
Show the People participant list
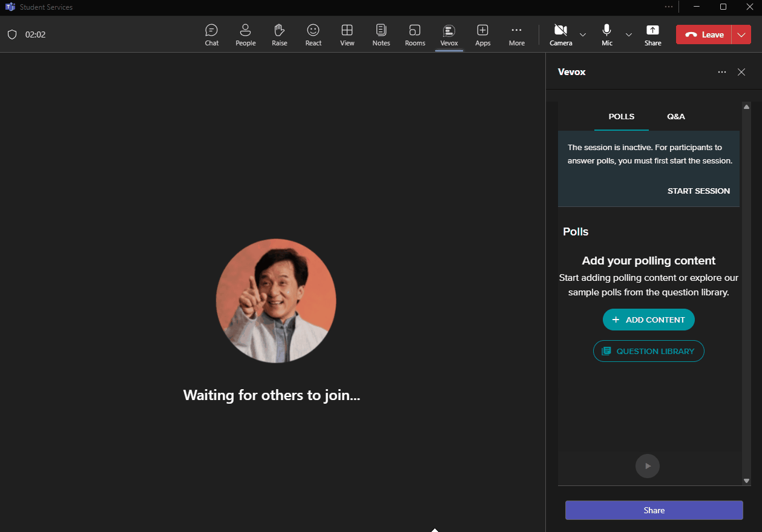[246, 34]
